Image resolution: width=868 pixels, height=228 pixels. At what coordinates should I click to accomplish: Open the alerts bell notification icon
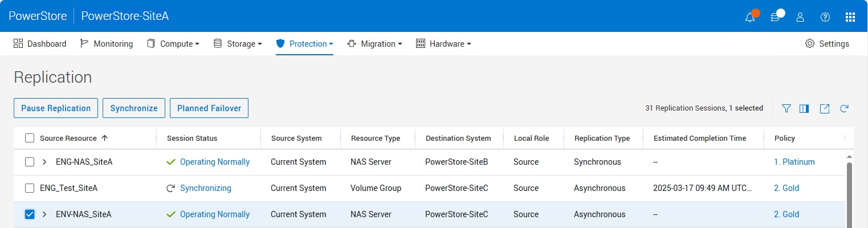[x=750, y=17]
